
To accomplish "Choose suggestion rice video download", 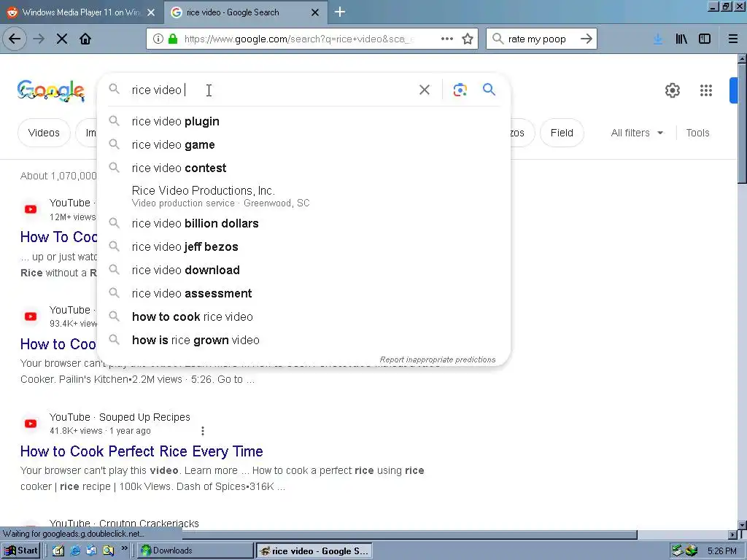I will pyautogui.click(x=303, y=270).
